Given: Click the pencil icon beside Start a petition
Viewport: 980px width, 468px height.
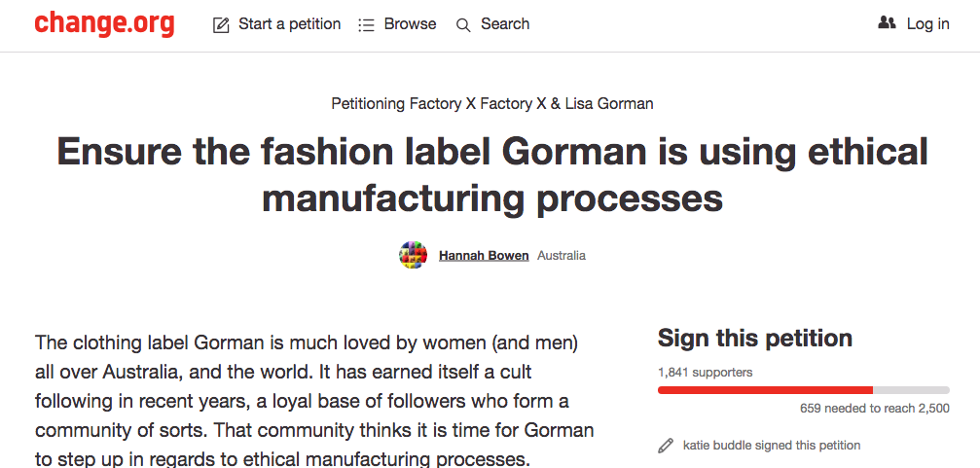Looking at the screenshot, I should click(222, 24).
